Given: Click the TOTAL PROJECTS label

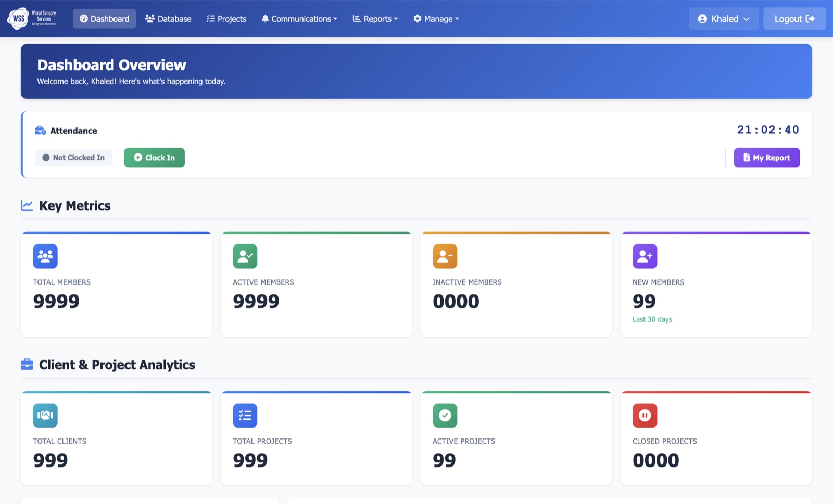Looking at the screenshot, I should 262,441.
